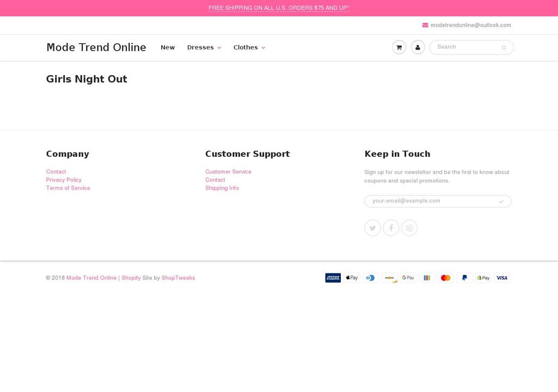The height and width of the screenshot is (392, 558).
Task: Open the Mode Trend Online logo link
Action: (x=96, y=47)
